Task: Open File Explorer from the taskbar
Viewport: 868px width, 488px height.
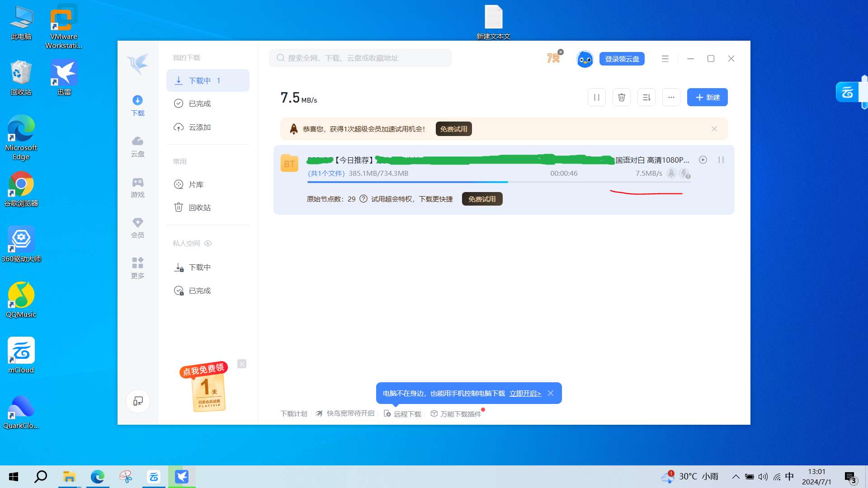Action: pos(69,477)
